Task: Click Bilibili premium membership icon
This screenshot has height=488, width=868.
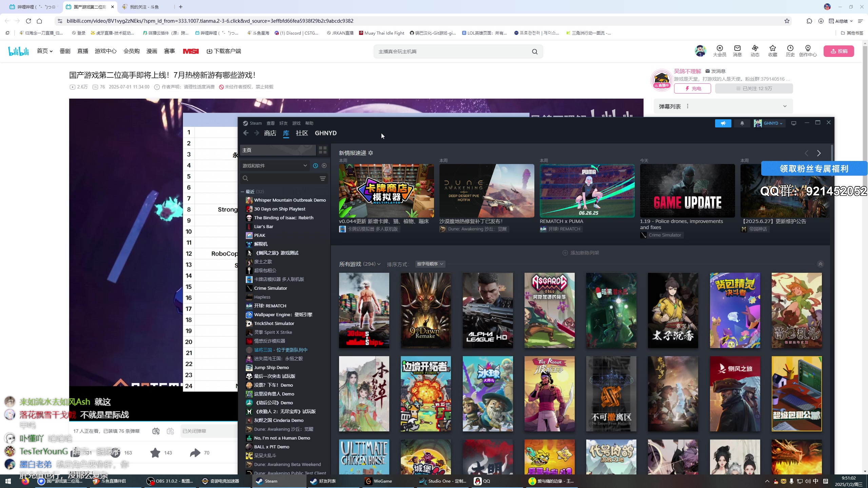Action: (719, 51)
